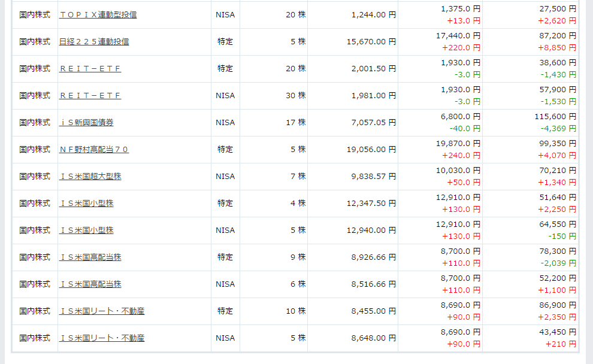The width and height of the screenshot is (593, 364).
Task: Click the valuation amount 87,200 円
Action: pos(558,35)
